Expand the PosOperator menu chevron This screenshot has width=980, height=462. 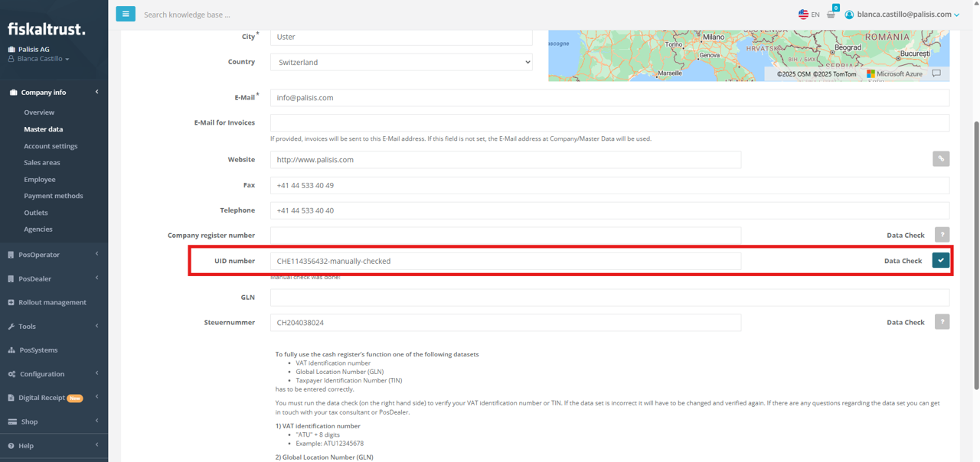point(96,254)
